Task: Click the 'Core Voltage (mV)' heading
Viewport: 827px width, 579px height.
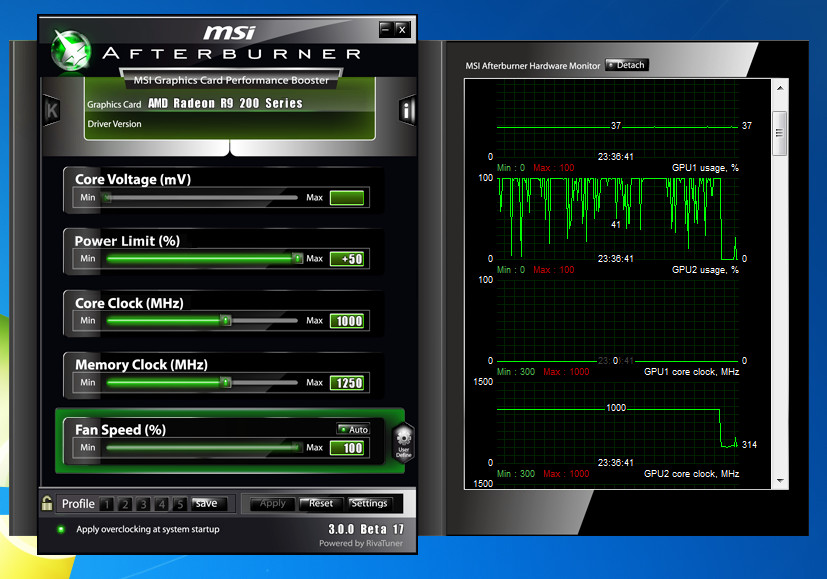Action: pyautogui.click(x=133, y=179)
